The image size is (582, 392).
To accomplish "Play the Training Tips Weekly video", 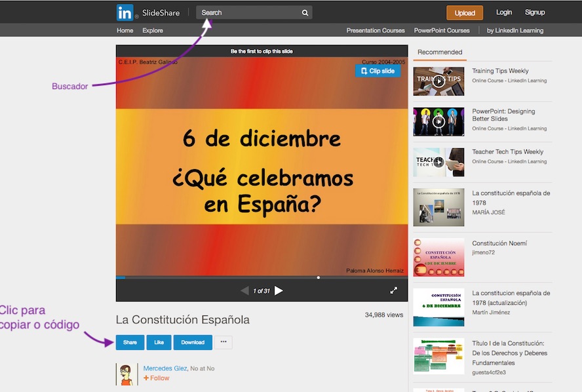I will tap(438, 82).
